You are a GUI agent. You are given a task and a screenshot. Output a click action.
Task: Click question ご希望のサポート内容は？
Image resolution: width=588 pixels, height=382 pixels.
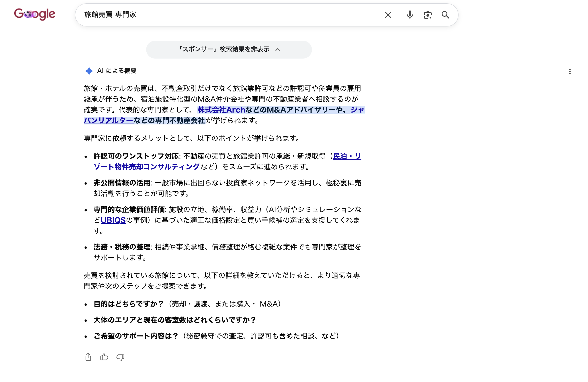[x=136, y=336]
